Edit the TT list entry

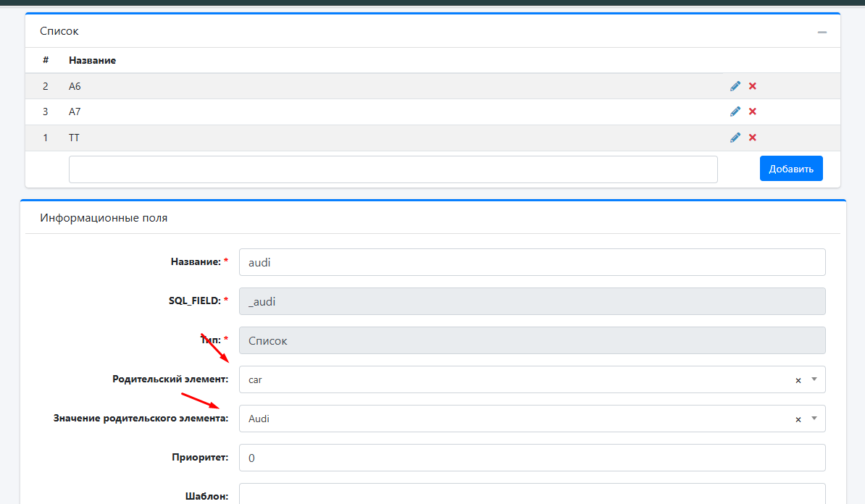[735, 138]
